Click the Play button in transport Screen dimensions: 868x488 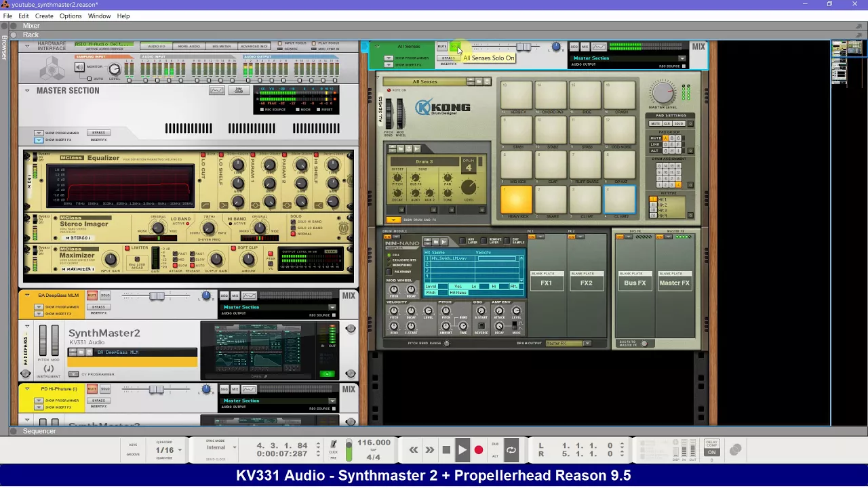tap(462, 450)
